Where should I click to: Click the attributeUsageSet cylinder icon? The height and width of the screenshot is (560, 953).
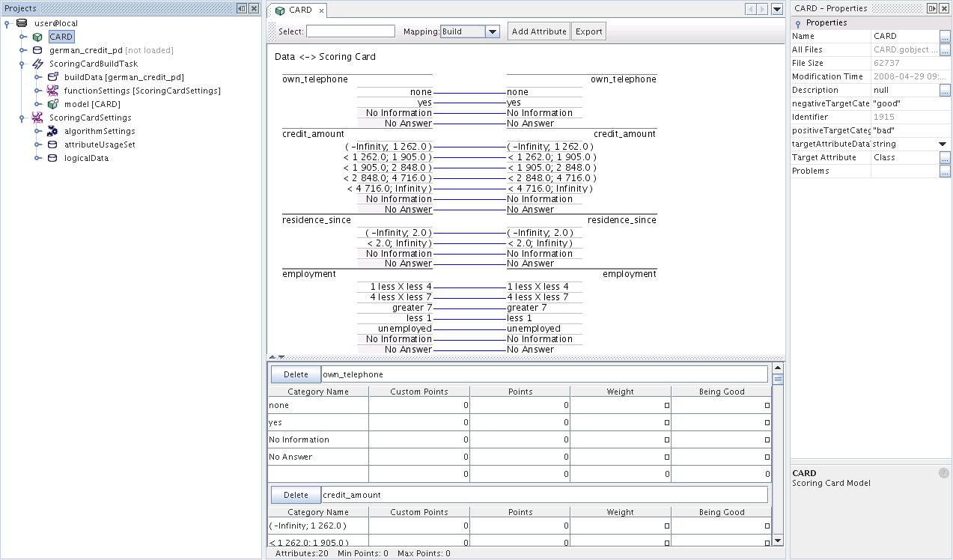click(52, 144)
